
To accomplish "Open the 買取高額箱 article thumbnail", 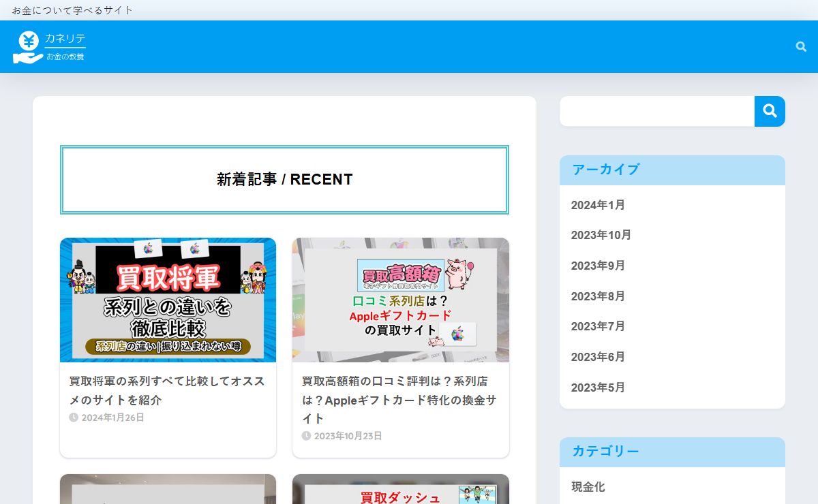I will 401,300.
